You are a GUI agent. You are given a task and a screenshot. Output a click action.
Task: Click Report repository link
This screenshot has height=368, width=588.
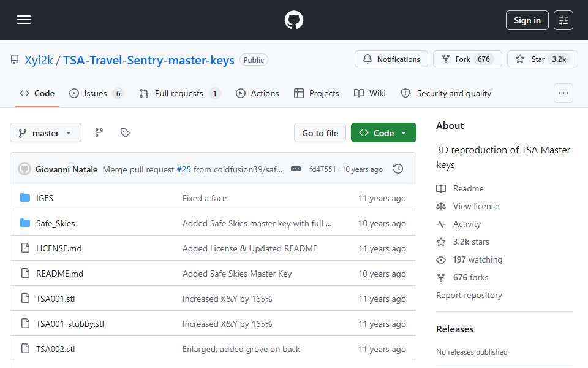coord(469,295)
